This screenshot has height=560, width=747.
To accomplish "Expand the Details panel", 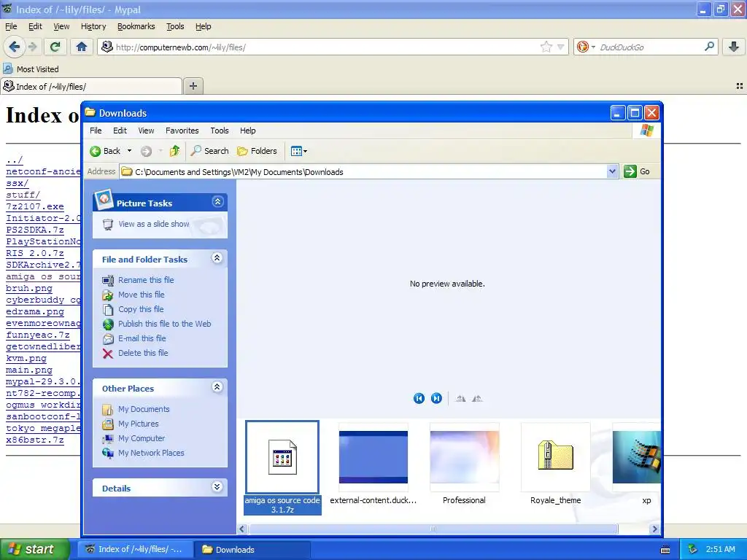I will click(x=217, y=486).
